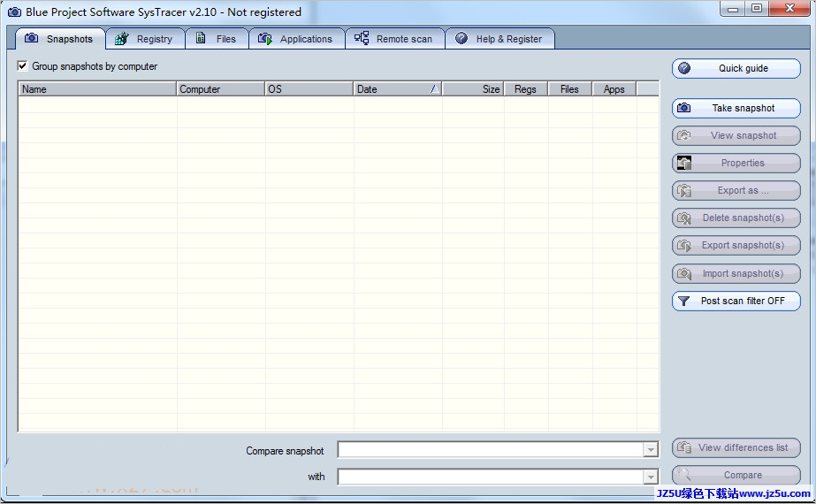This screenshot has width=816, height=504.
Task: Click the View differences list icon
Action: click(684, 447)
